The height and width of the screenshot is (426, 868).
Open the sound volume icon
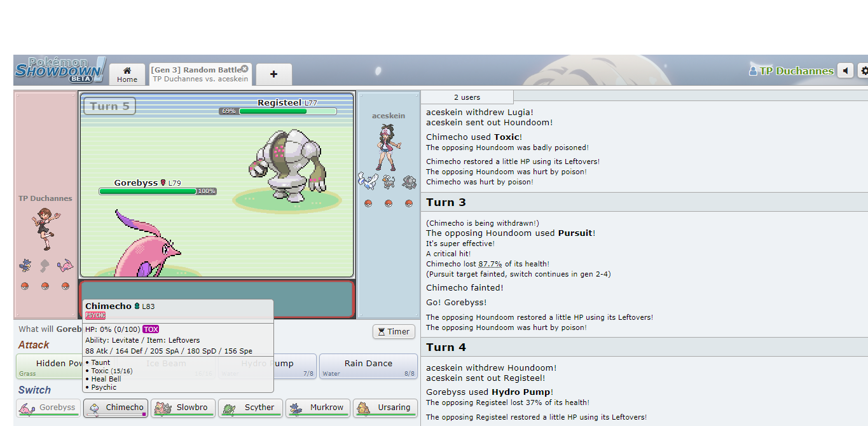click(x=845, y=71)
